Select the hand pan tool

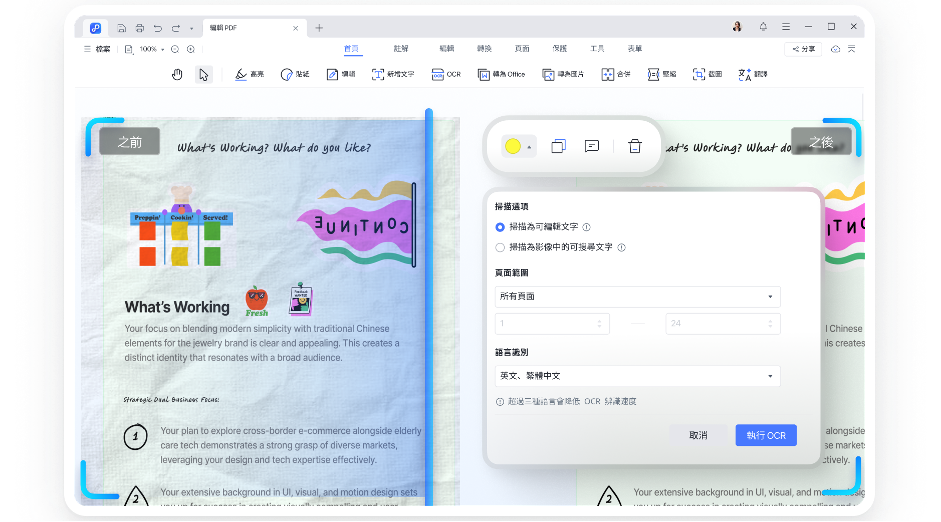click(x=177, y=74)
